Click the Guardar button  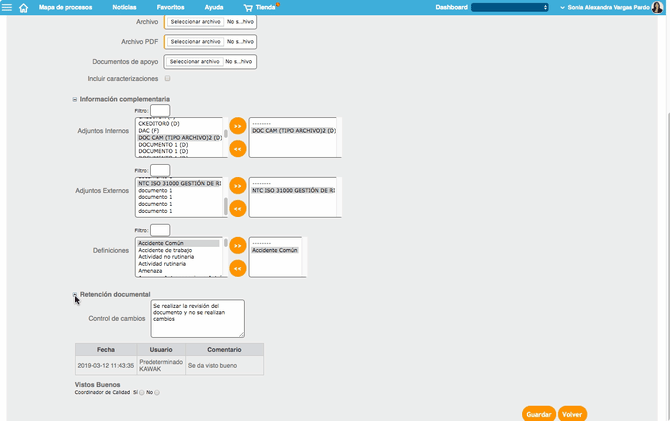point(538,413)
